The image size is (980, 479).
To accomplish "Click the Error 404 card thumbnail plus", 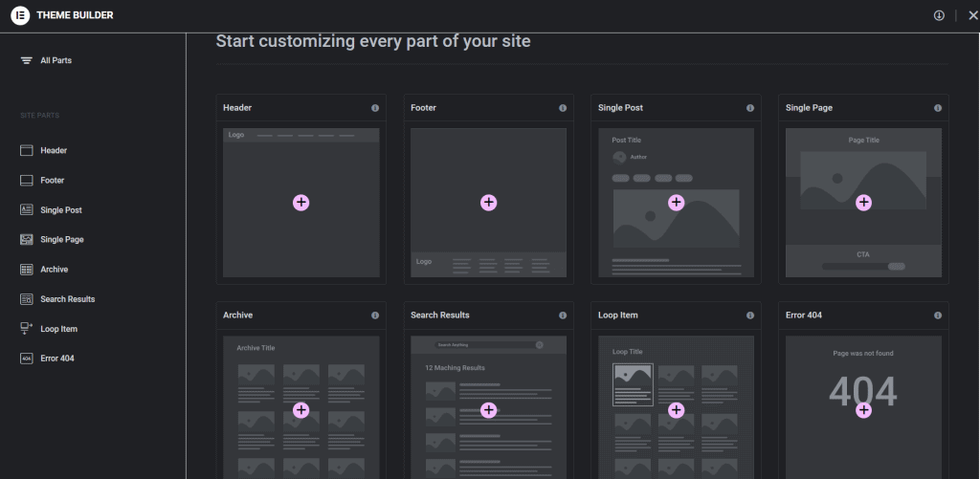I will click(864, 410).
